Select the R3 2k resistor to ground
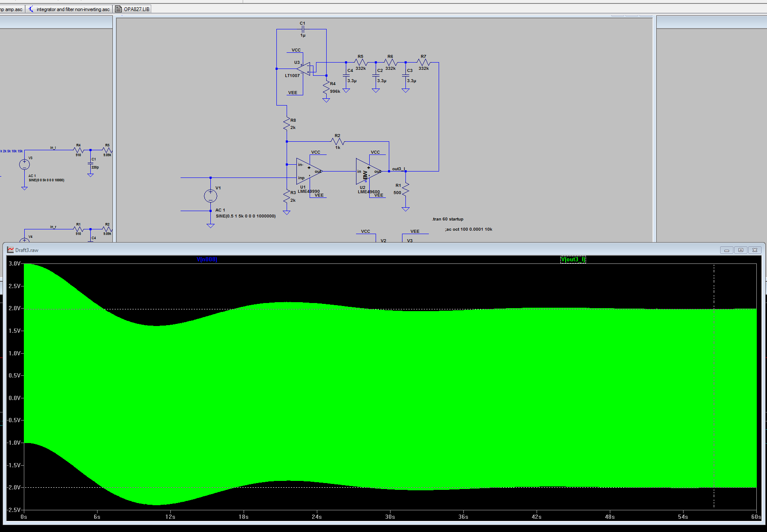This screenshot has width=767, height=532. coord(287,196)
